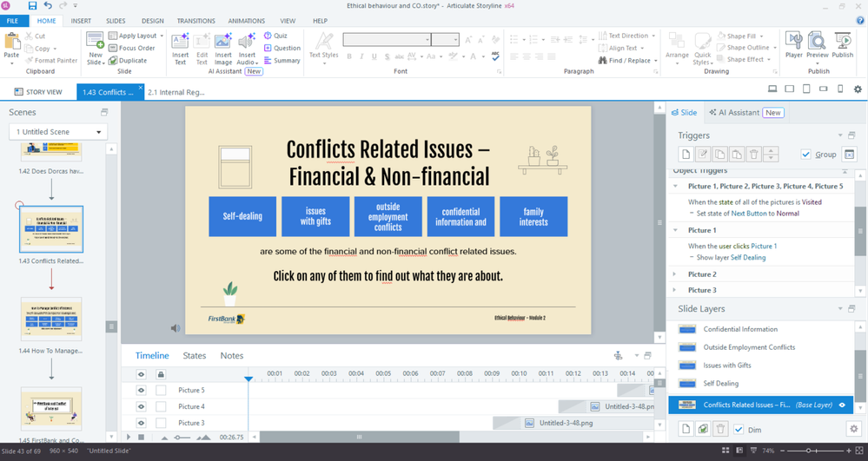The width and height of the screenshot is (868, 461).
Task: Open the TRANSITIONS ribbon tab
Action: (x=195, y=21)
